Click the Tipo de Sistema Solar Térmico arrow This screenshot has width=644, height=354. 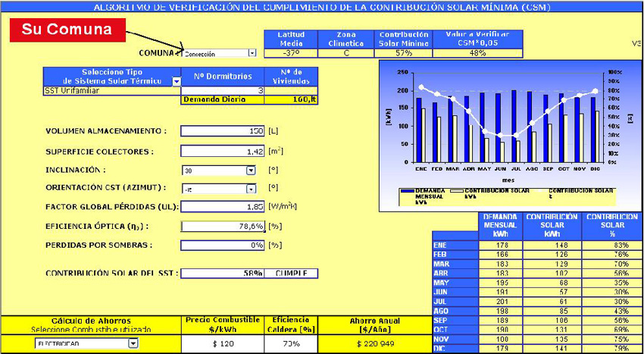pos(177,81)
